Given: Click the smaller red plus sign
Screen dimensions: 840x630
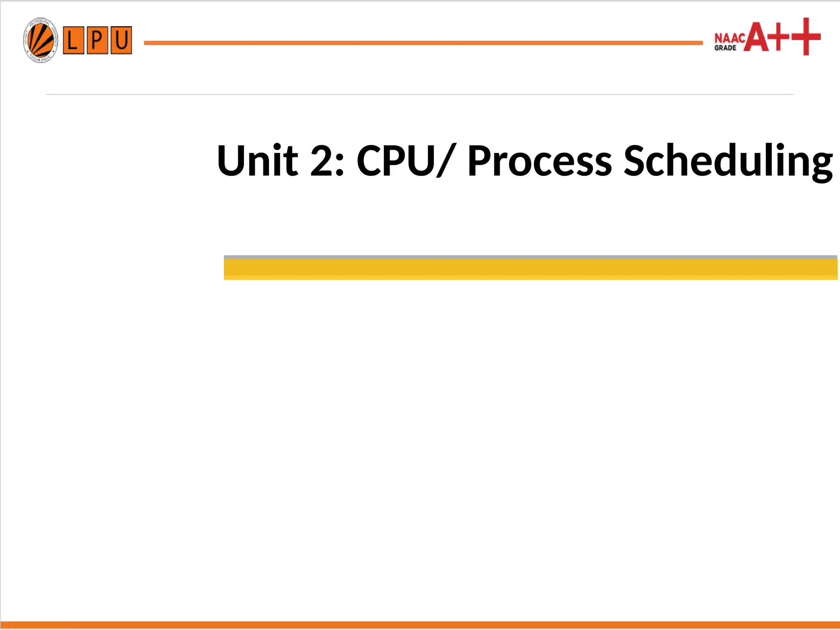Looking at the screenshot, I should [779, 37].
